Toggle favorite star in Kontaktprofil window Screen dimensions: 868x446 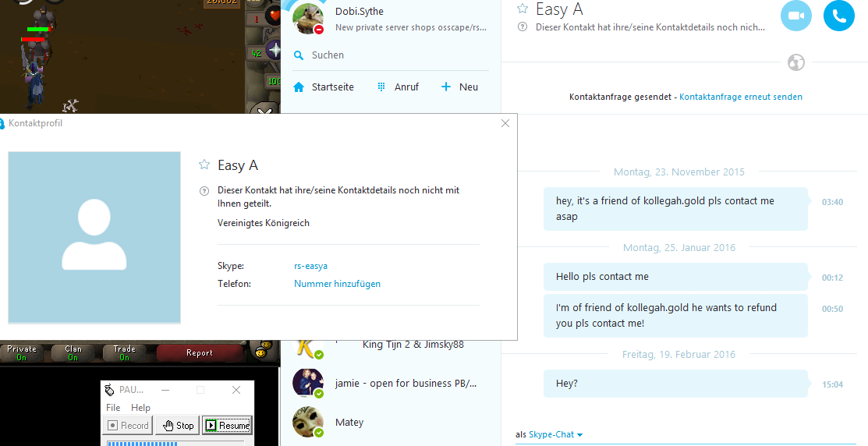pos(204,165)
